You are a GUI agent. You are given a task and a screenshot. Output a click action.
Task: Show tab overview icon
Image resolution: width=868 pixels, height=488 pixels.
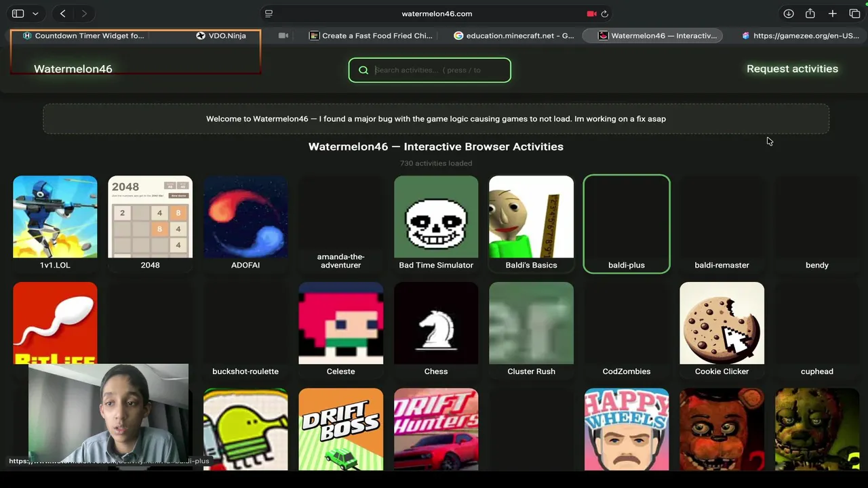coord(854,14)
